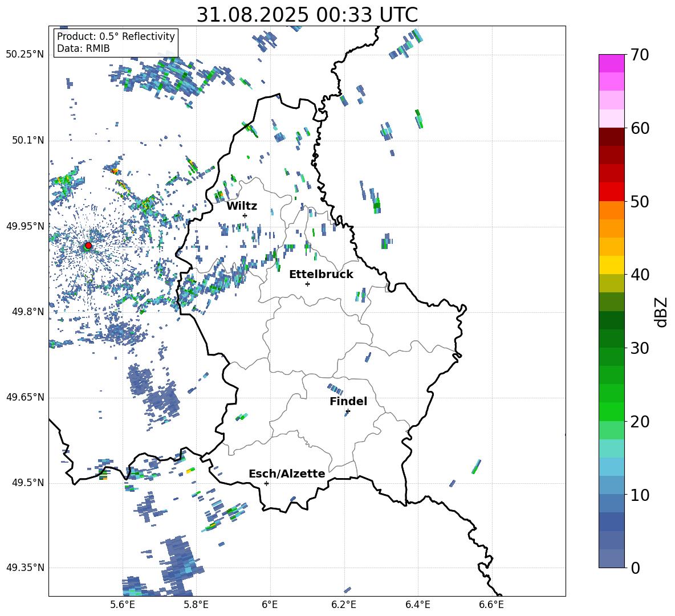Click the colorbar 0 tick label

coord(635,568)
